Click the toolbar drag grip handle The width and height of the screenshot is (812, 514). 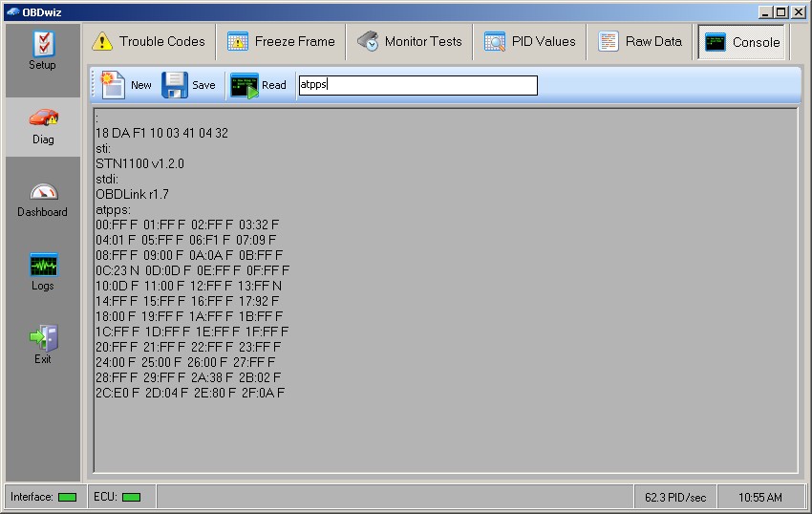click(94, 85)
